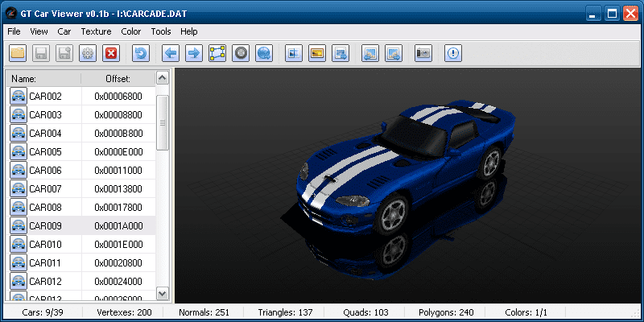Click the list scrollbar down arrow

point(162,294)
